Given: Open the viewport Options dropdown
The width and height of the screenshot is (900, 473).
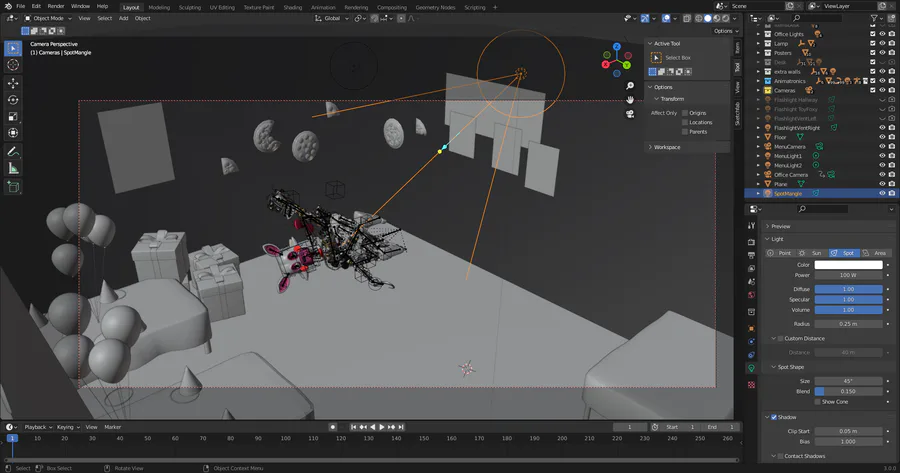Looking at the screenshot, I should [726, 31].
